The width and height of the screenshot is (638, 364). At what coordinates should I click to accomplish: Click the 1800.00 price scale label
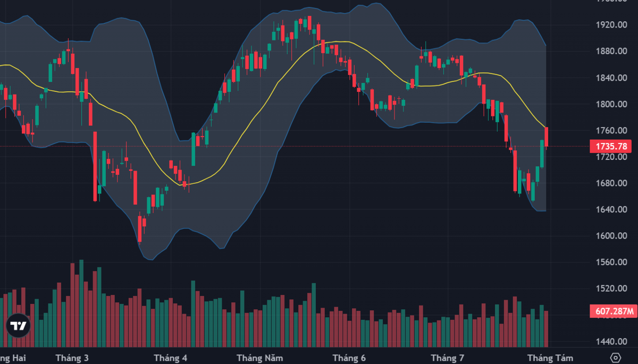point(611,104)
